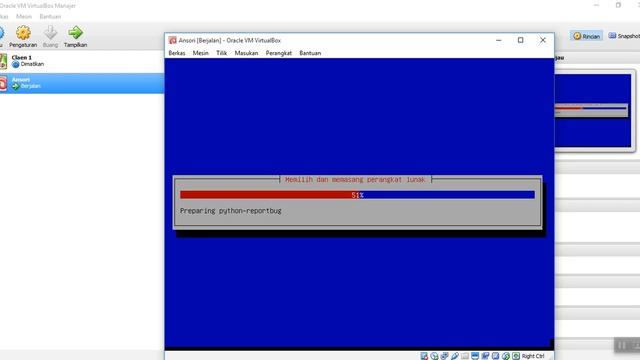This screenshot has height=360, width=640.
Task: Open Pengaturan settings gear in Manager toolbar
Action: pos(23,33)
